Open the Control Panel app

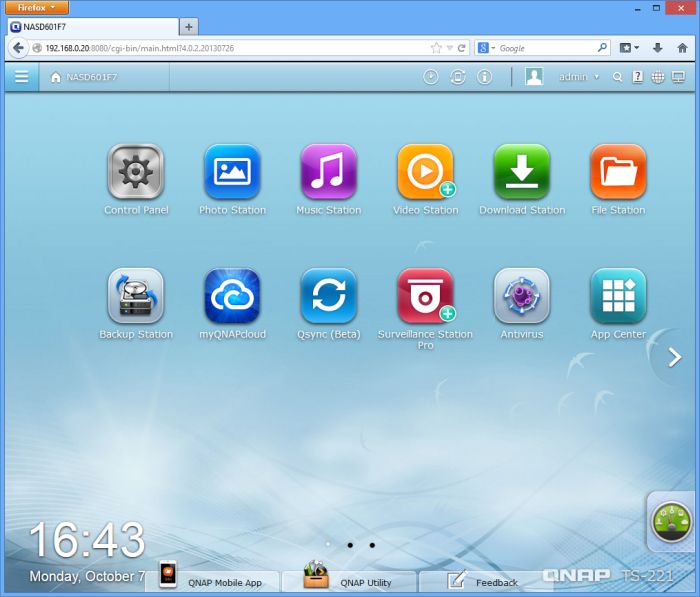(136, 172)
